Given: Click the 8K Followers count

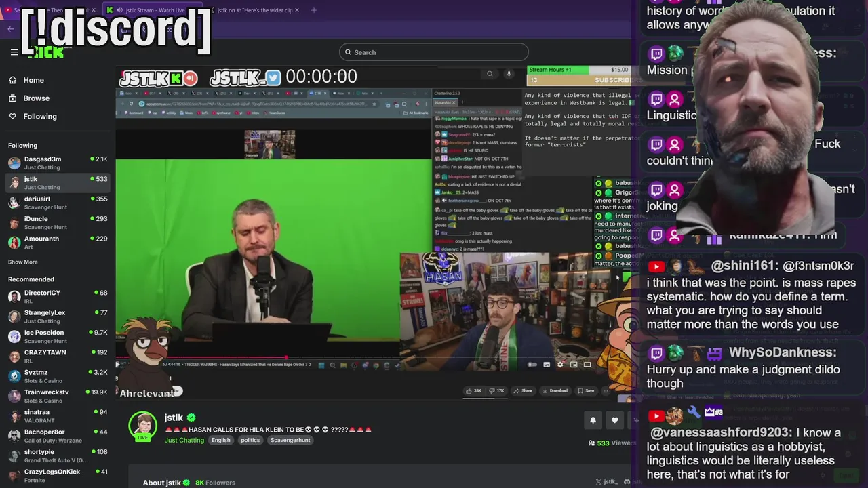Looking at the screenshot, I should tap(215, 483).
